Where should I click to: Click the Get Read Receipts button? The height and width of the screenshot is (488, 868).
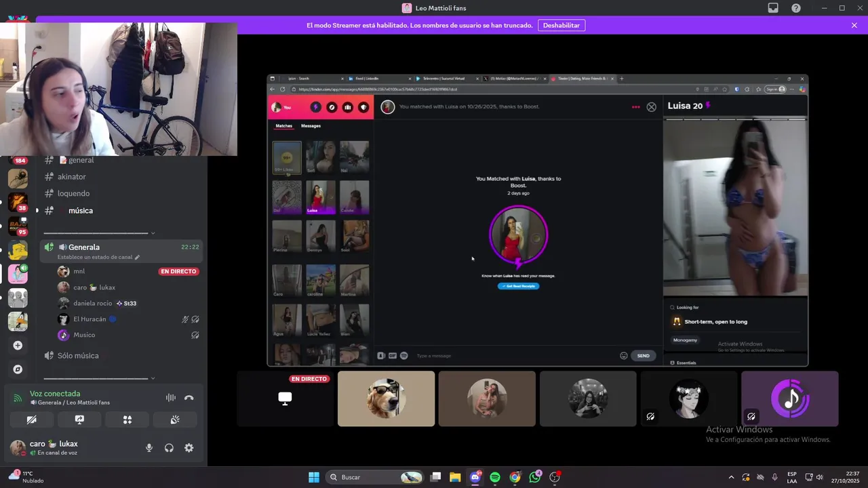pos(518,286)
